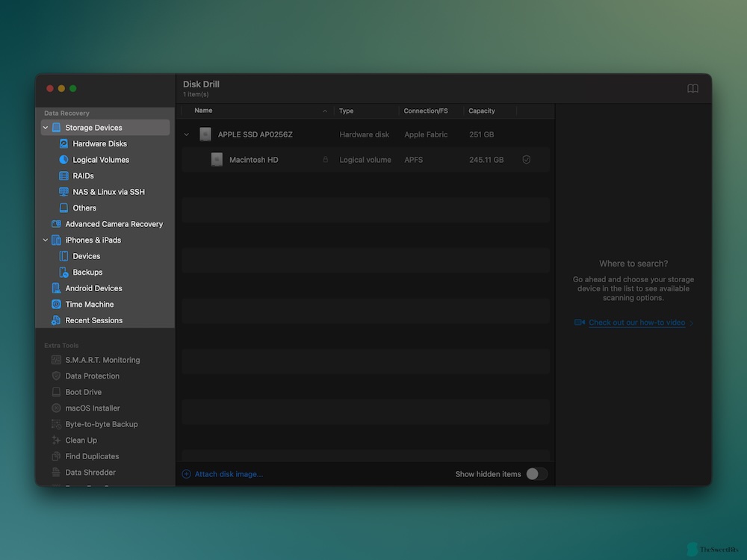Viewport: 747px width, 560px height.
Task: Sort the list by Name column header
Action: [x=203, y=111]
